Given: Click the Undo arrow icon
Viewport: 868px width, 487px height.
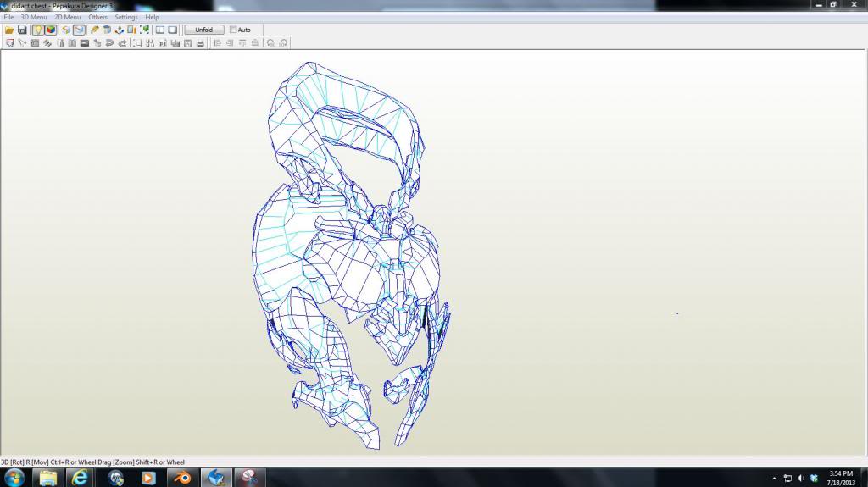Looking at the screenshot, I should pos(109,43).
